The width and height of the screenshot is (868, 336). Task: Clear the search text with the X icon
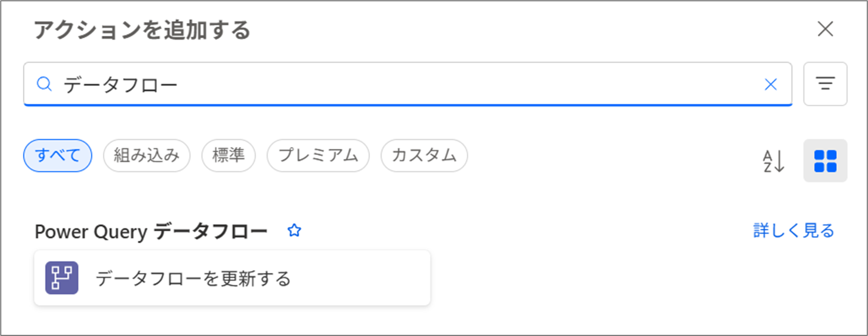770,84
